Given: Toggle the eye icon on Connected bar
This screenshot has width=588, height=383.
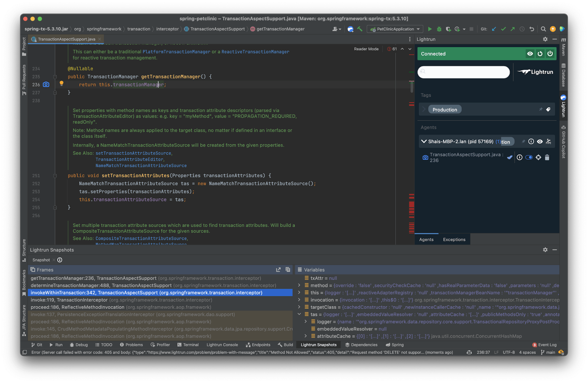Looking at the screenshot, I should (530, 54).
